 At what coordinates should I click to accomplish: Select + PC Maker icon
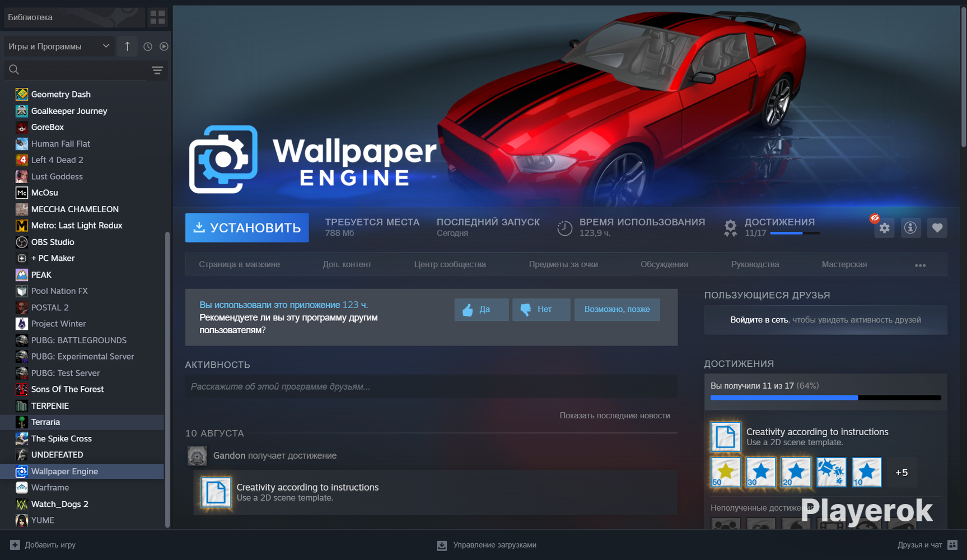(22, 258)
